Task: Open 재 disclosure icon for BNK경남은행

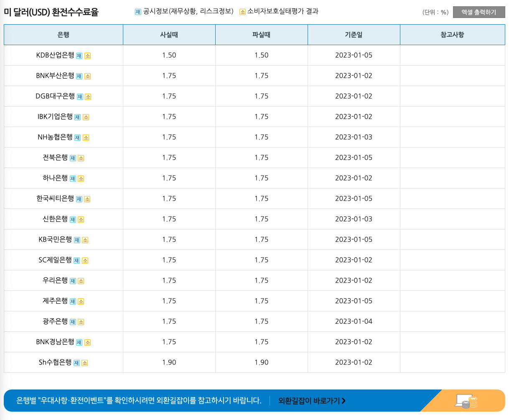Action: 79,342
